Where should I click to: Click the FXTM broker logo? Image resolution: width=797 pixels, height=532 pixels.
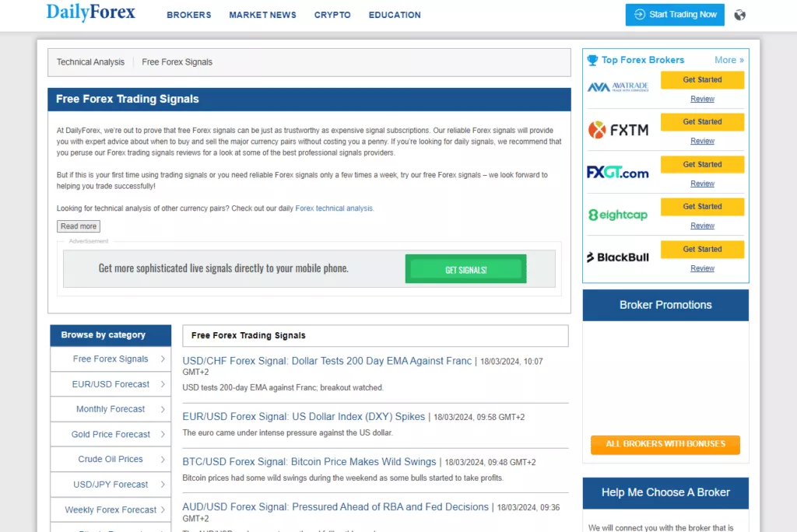618,130
